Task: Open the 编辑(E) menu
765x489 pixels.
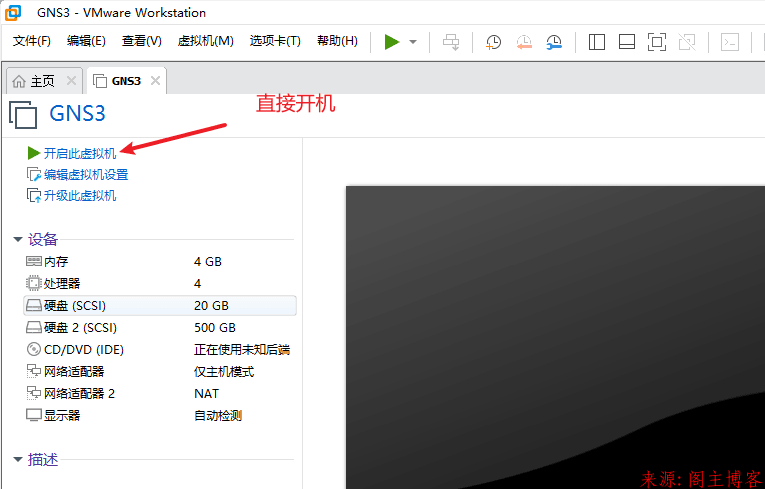Action: [x=86, y=41]
